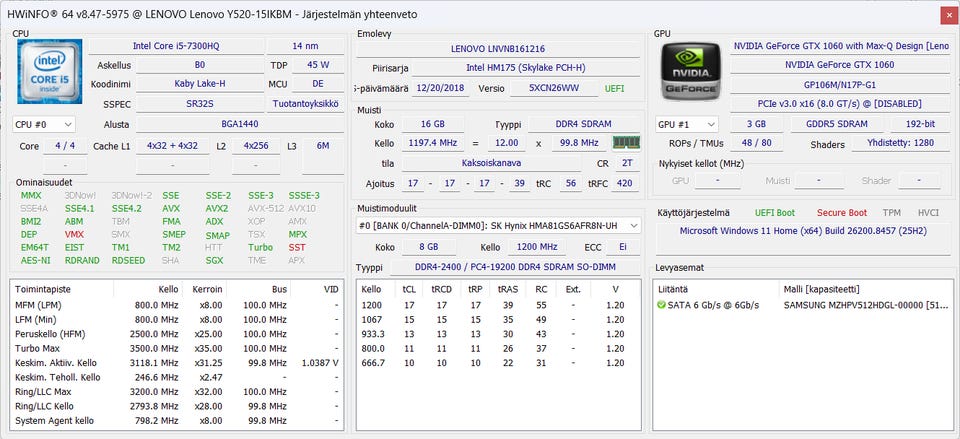Click the AVX2 feature flag
The width and height of the screenshot is (960, 439).
[x=217, y=208]
